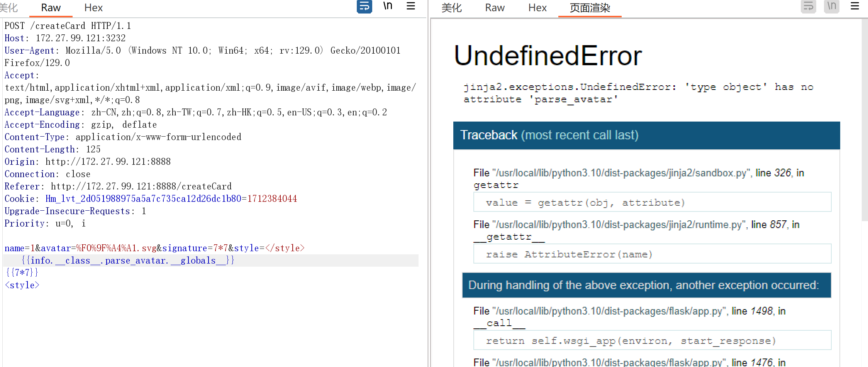The image size is (868, 367).
Task: Click code line value = getattr(obj, attribute)
Action: [x=652, y=202]
